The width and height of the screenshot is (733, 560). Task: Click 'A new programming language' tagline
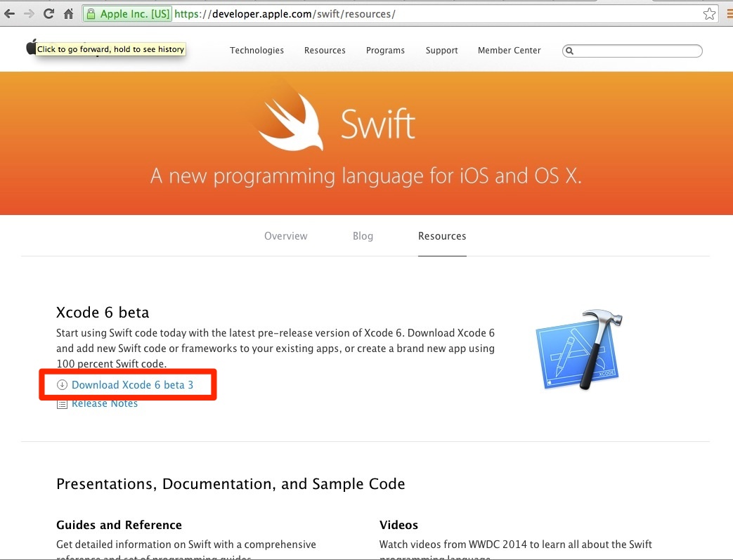[366, 176]
